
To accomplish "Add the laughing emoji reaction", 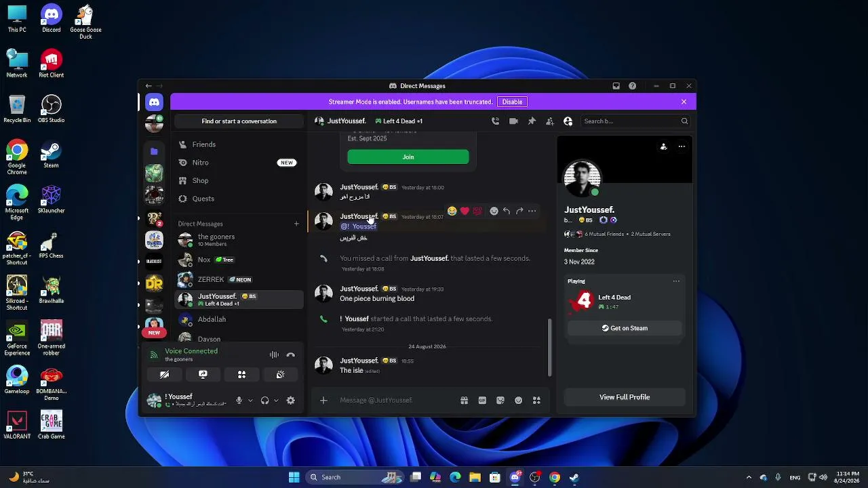I will [x=452, y=211].
